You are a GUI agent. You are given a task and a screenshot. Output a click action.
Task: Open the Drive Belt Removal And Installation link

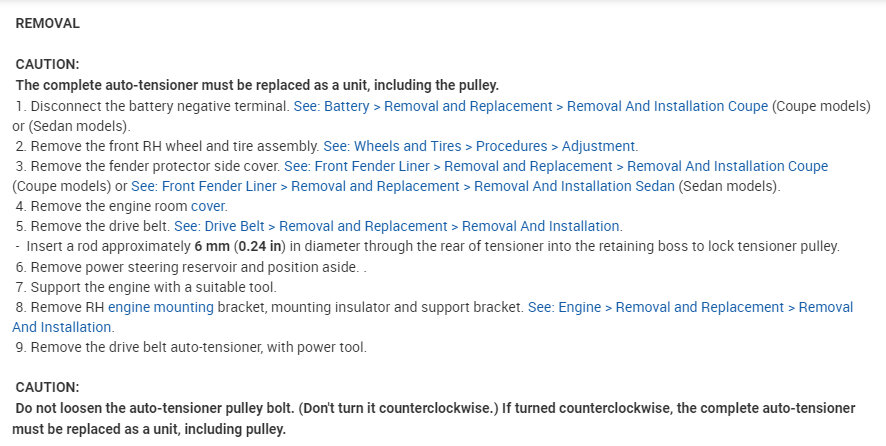click(x=397, y=226)
